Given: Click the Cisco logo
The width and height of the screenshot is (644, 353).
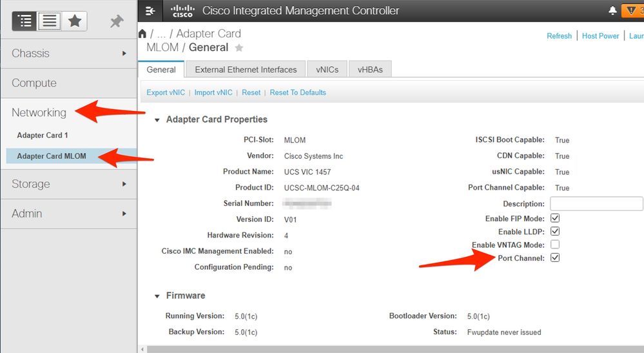Looking at the screenshot, I should (183, 11).
